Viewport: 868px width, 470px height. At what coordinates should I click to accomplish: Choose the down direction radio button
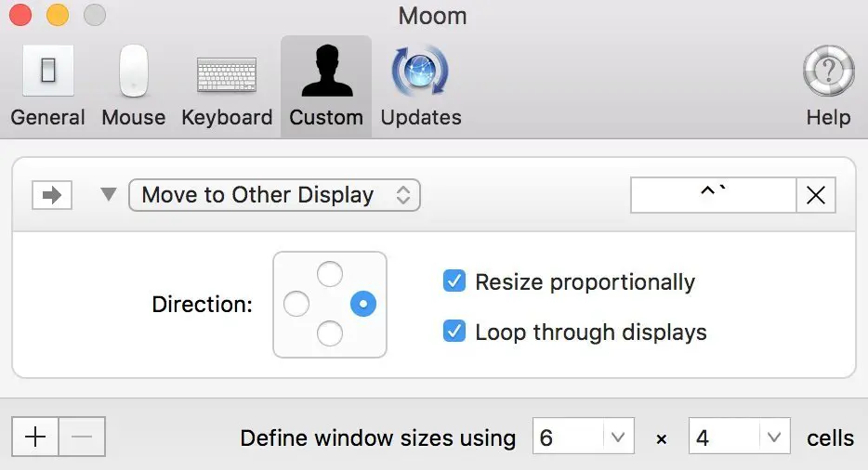click(330, 333)
